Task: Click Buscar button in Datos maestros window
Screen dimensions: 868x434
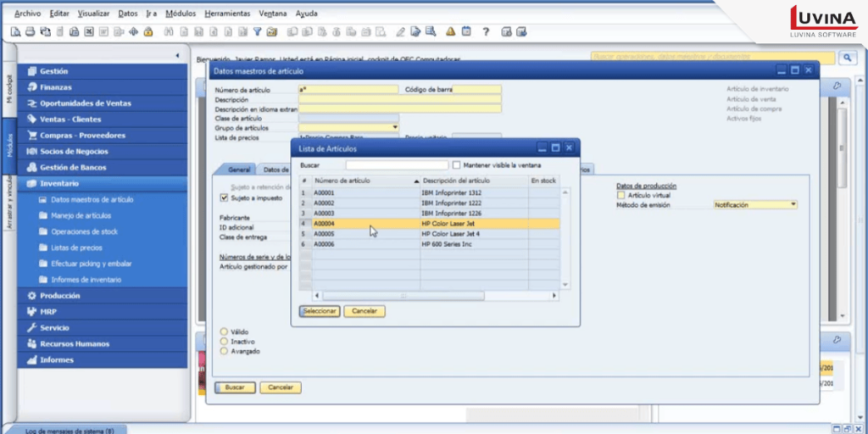Action: 235,387
